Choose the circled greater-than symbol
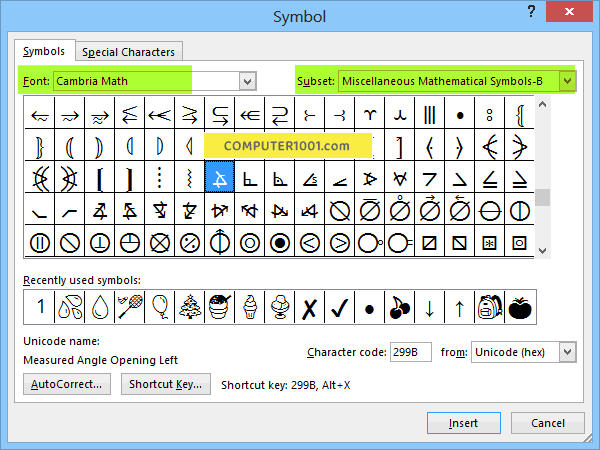This screenshot has height=450, width=600. [x=340, y=241]
